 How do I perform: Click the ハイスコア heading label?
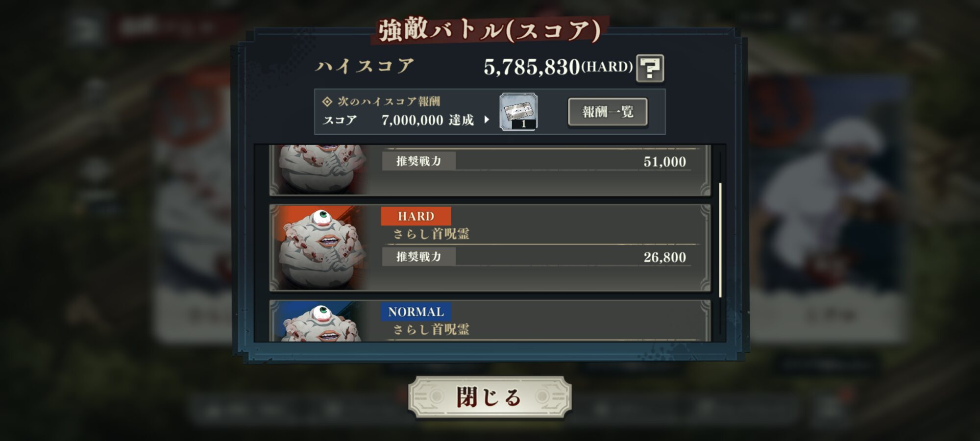point(365,66)
